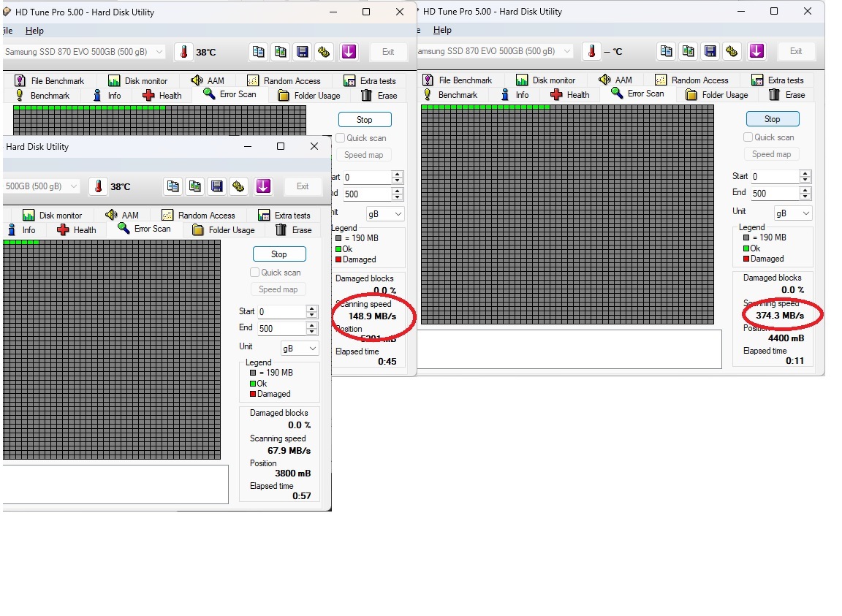Open drive selector dropdown in top-left window
This screenshot has height=616, width=842.
pos(84,52)
